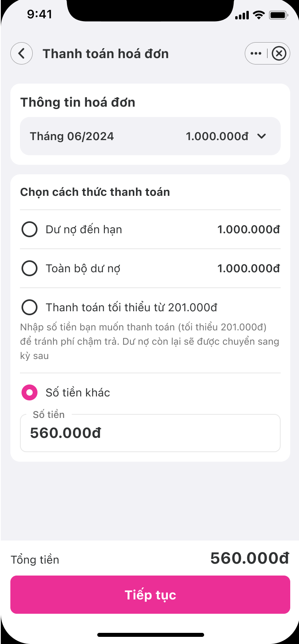The image size is (299, 644).
Task: Expand the invoice chevron dropdown arrow
Action: point(262,136)
